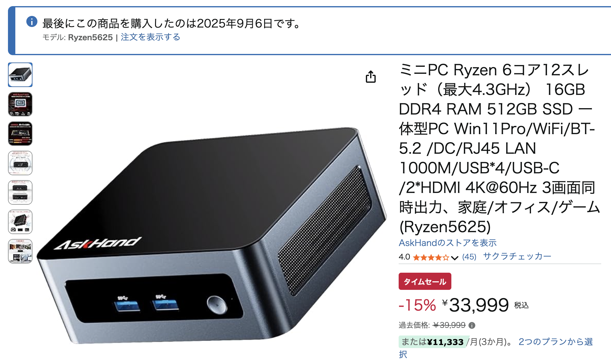The image size is (611, 364).
Task: Select third thumbnail with dark spec graphic
Action: coord(20,134)
